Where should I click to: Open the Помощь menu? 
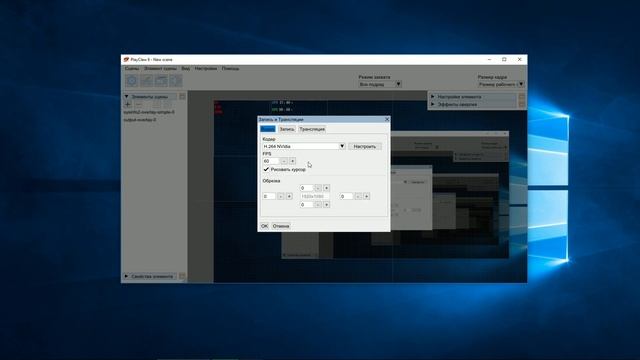(231, 69)
